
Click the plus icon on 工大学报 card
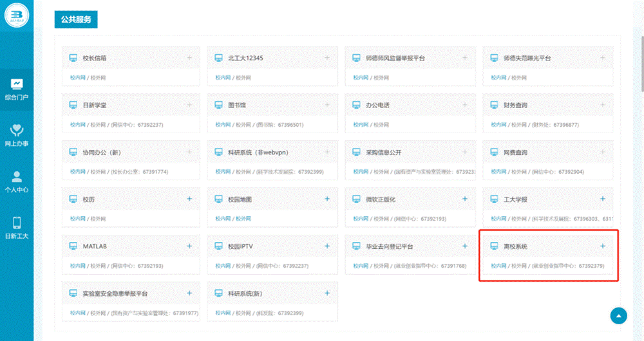(603, 199)
